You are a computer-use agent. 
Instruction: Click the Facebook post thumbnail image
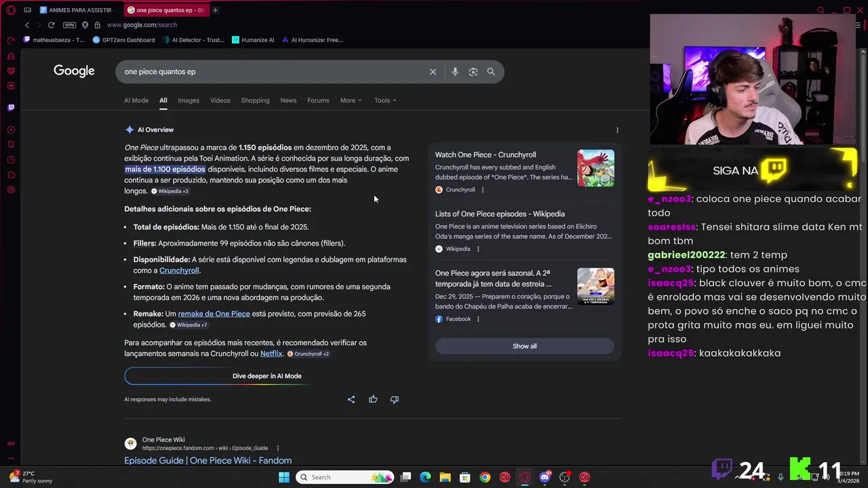pos(595,287)
